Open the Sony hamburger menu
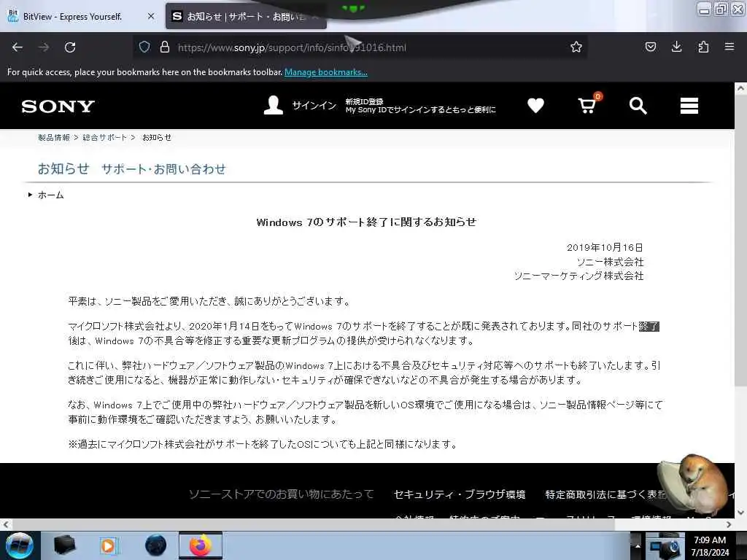 (x=689, y=106)
